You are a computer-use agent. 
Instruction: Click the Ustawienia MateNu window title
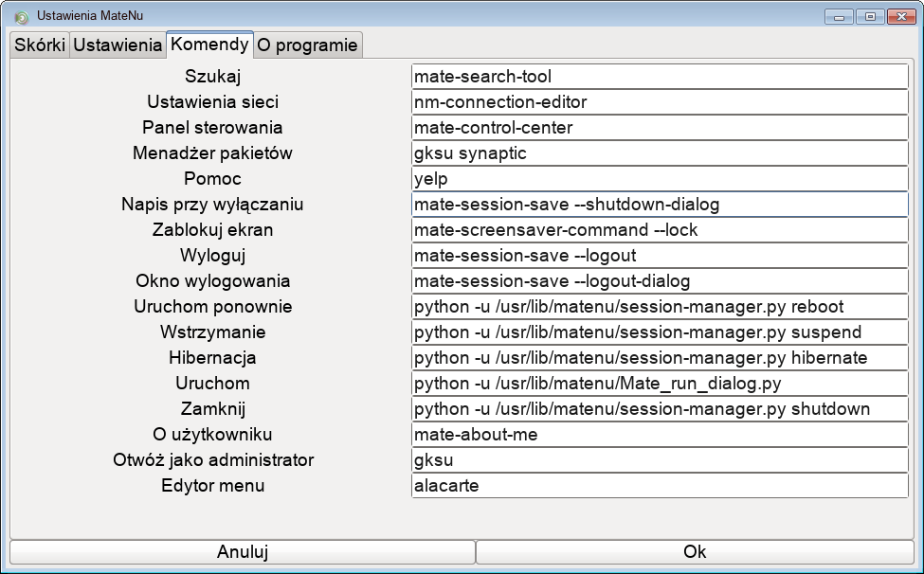point(90,16)
